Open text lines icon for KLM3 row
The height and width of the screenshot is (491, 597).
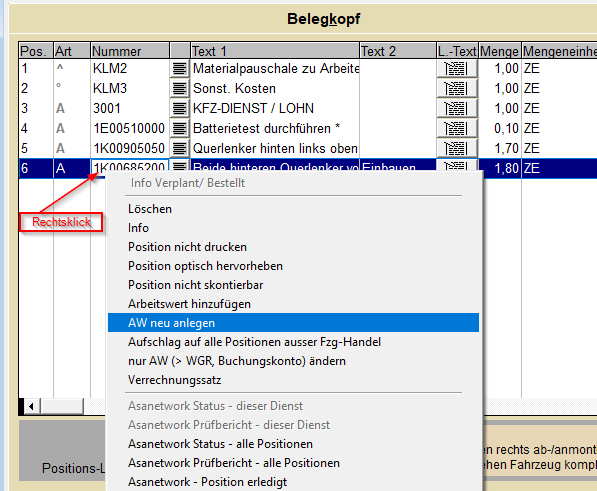(x=180, y=89)
